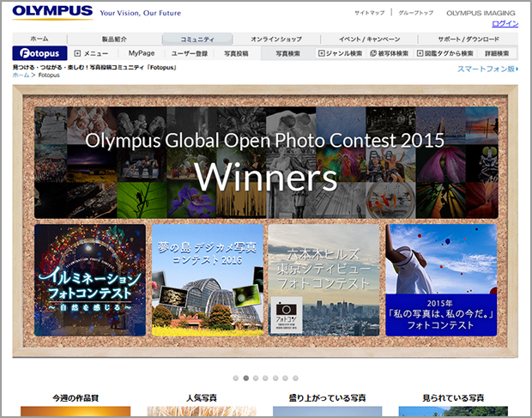This screenshot has width=532, height=418.
Task: Click the Olympus logo
Action: (52, 12)
